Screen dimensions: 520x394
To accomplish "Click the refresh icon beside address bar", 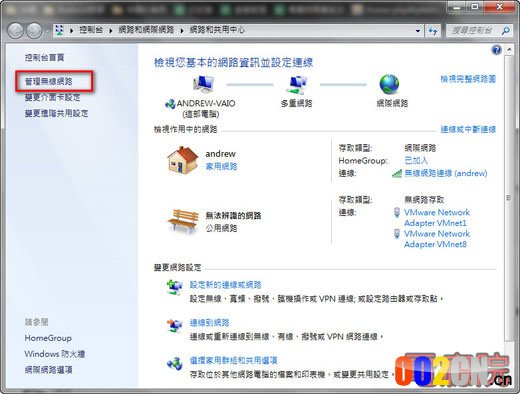I will click(433, 31).
